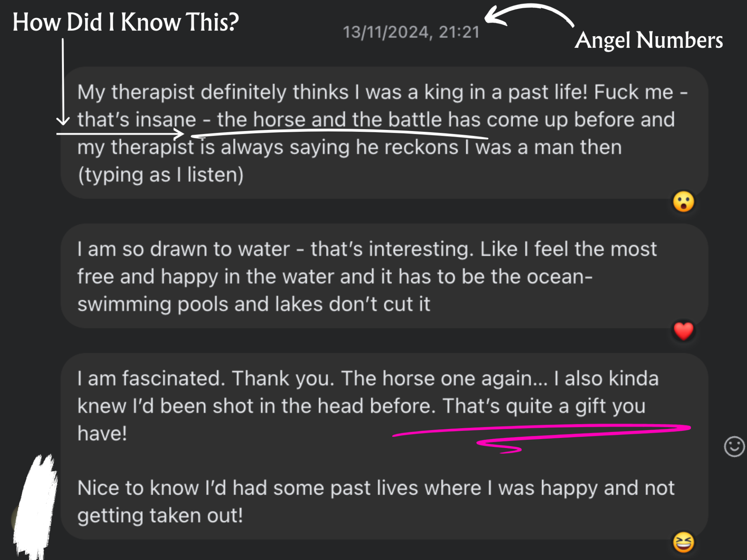Open the smiley add-reaction icon
The height and width of the screenshot is (560, 747).
pyautogui.click(x=734, y=446)
